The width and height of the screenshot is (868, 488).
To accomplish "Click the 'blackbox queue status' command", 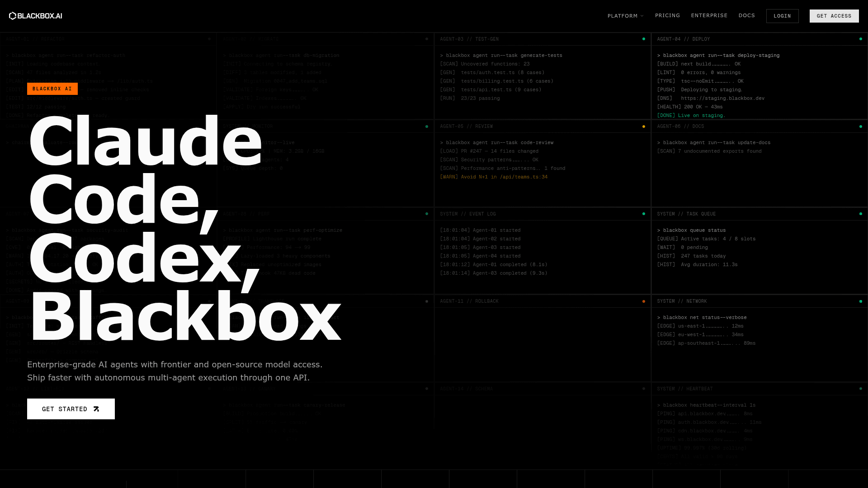I will click(x=691, y=230).
